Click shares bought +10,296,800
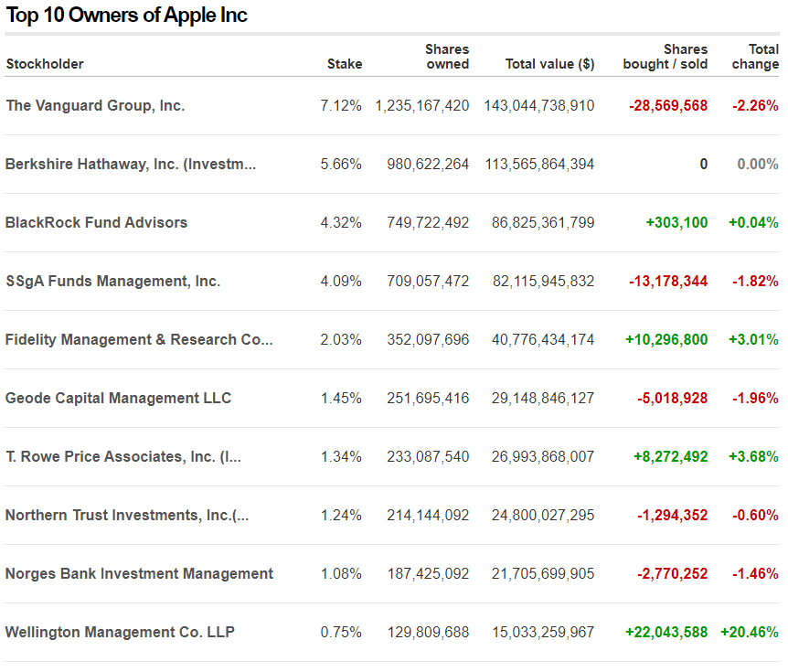This screenshot has height=672, width=788. click(666, 339)
